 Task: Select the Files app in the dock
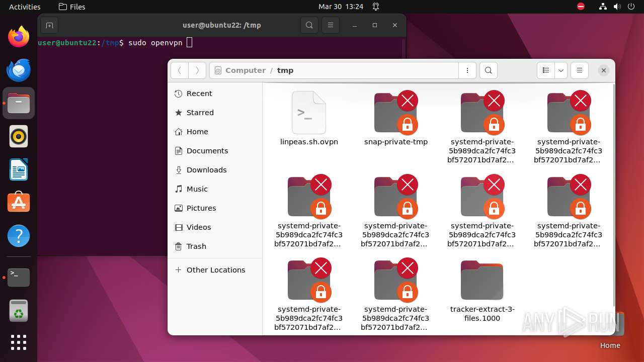point(19,103)
